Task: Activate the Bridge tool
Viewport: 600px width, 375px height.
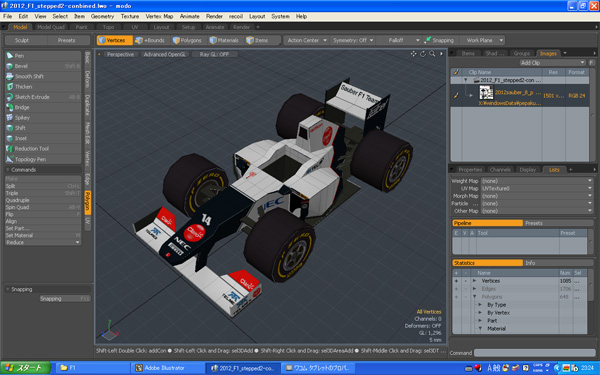Action: pyautogui.click(x=43, y=108)
